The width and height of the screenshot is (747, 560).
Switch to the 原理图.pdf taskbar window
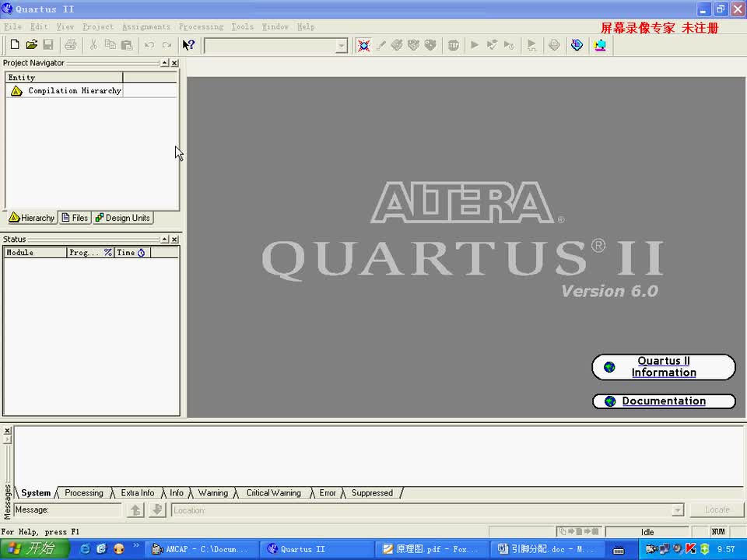433,549
